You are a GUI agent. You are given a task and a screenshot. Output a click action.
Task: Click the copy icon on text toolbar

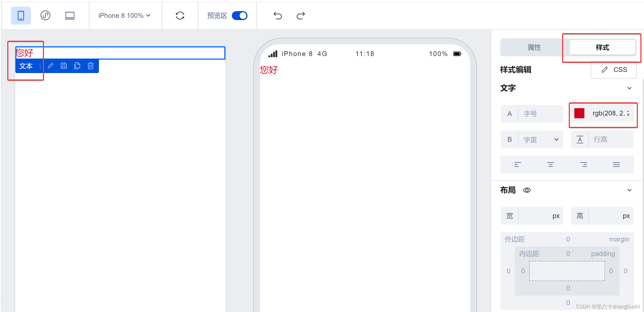77,66
